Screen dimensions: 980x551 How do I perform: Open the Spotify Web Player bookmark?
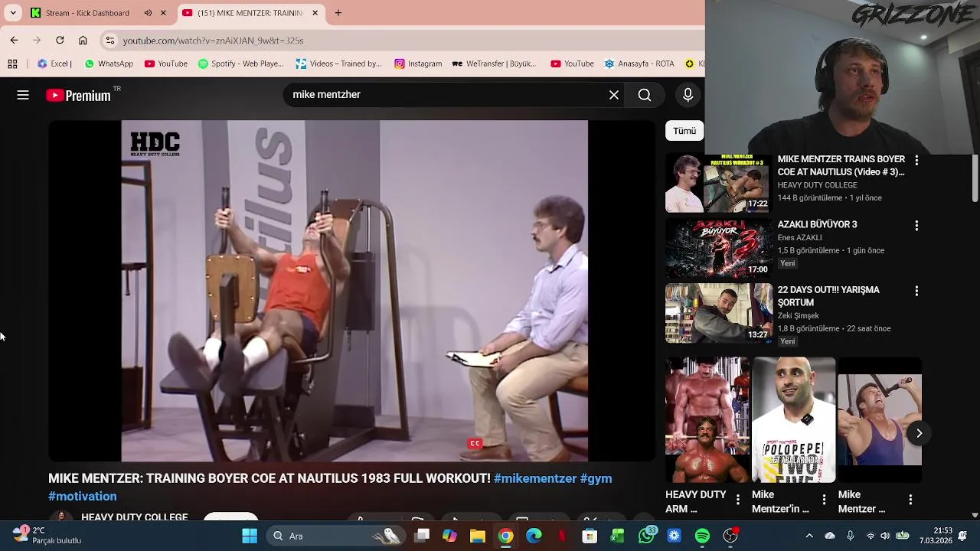(240, 64)
